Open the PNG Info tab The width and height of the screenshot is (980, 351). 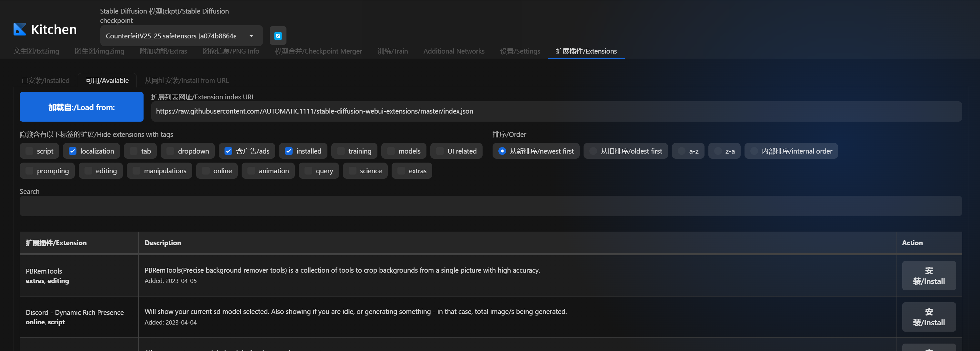click(x=231, y=51)
